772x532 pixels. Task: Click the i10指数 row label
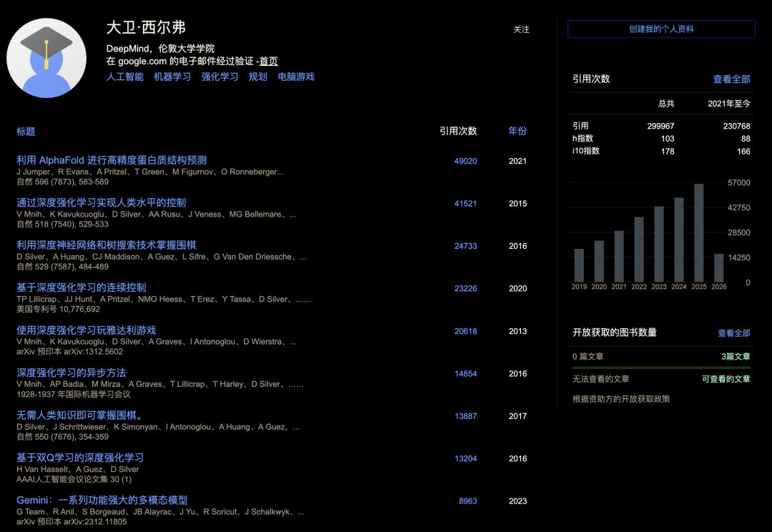[x=586, y=151]
